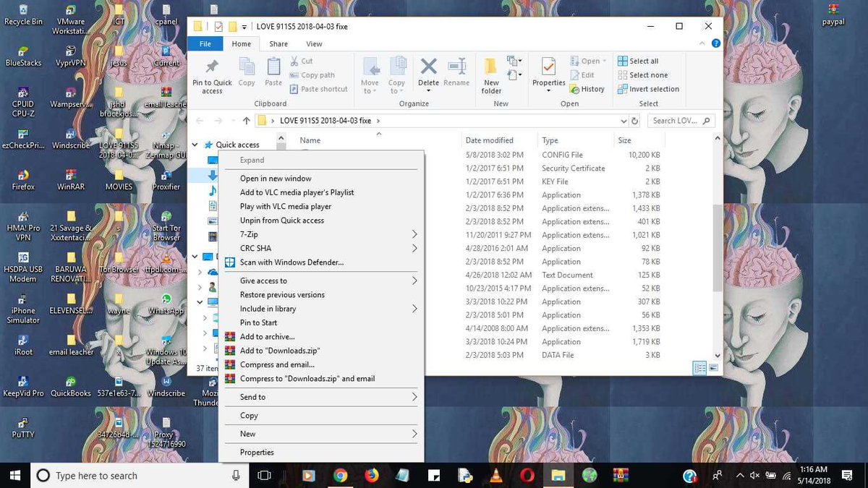Open the address bar history dropdown

point(624,121)
